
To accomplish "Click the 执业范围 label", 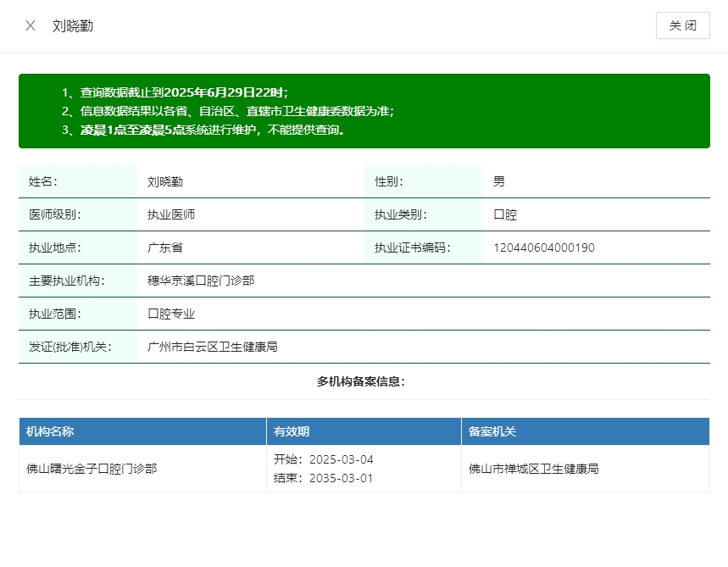I will click(x=55, y=314).
